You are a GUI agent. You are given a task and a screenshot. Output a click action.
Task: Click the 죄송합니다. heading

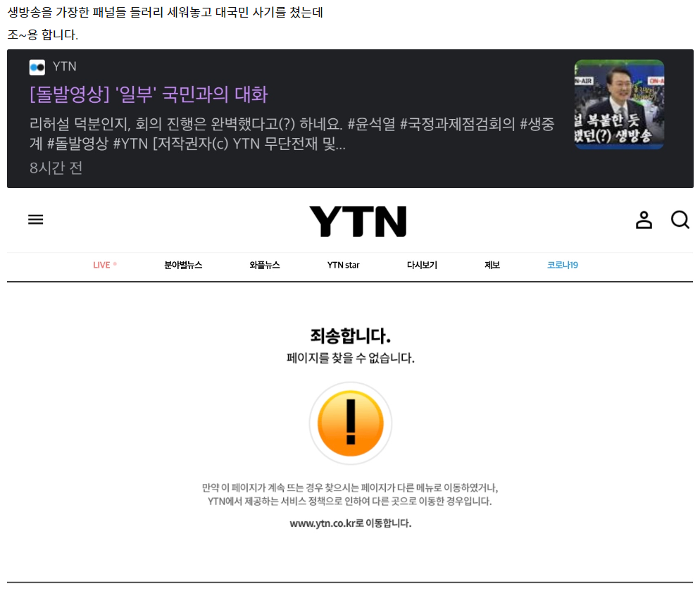(351, 336)
